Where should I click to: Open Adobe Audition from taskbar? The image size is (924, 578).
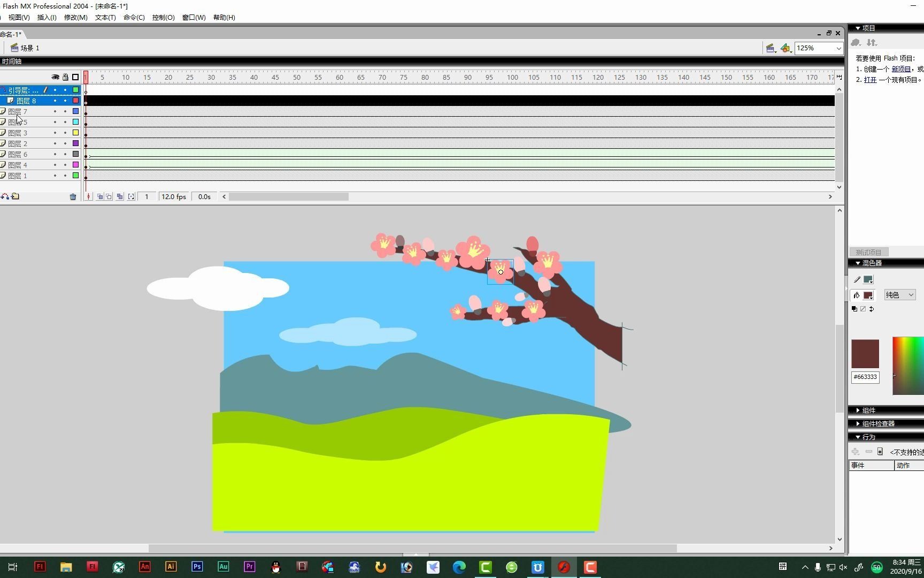pyautogui.click(x=223, y=567)
